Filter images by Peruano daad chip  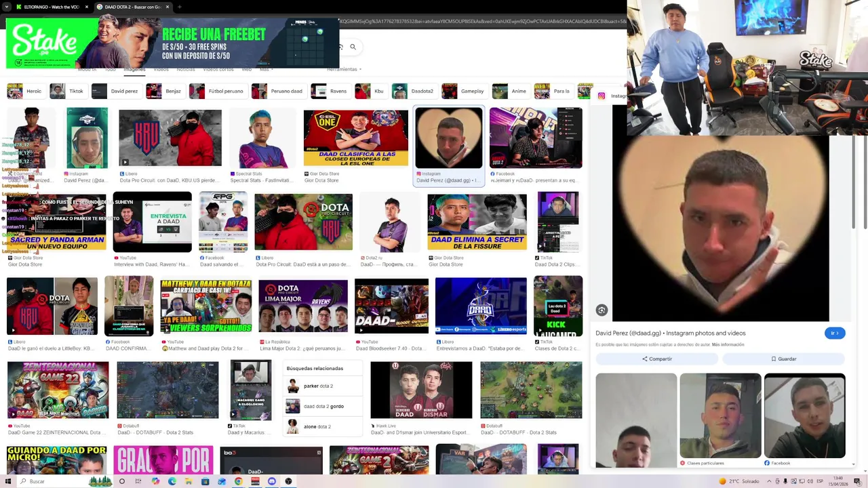[278, 91]
